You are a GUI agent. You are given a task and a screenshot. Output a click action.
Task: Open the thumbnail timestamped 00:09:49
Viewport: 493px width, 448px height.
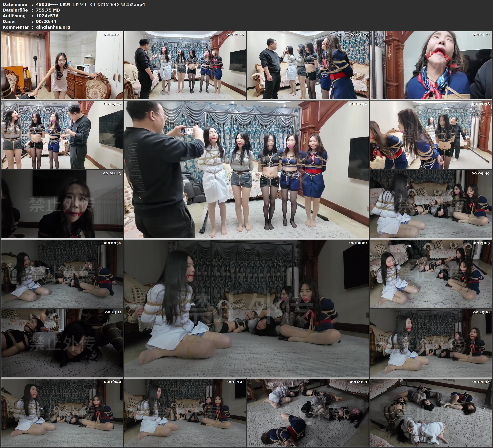431,204
